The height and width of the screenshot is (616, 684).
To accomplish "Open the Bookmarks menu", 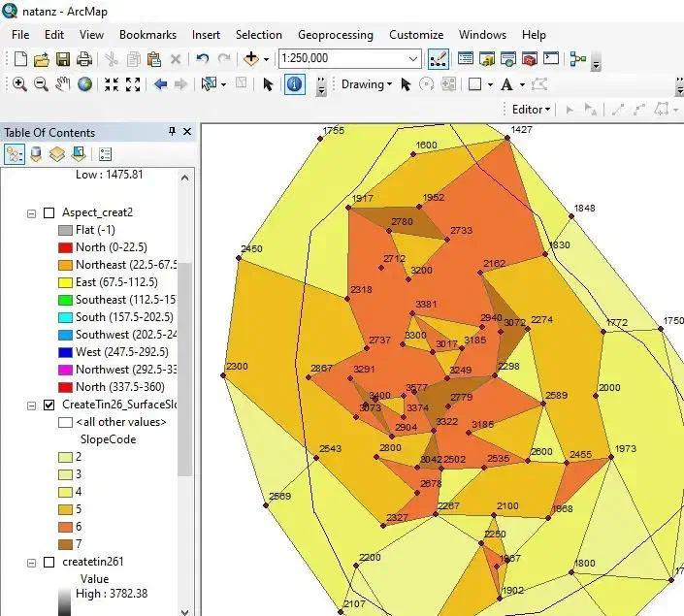I will [x=147, y=35].
